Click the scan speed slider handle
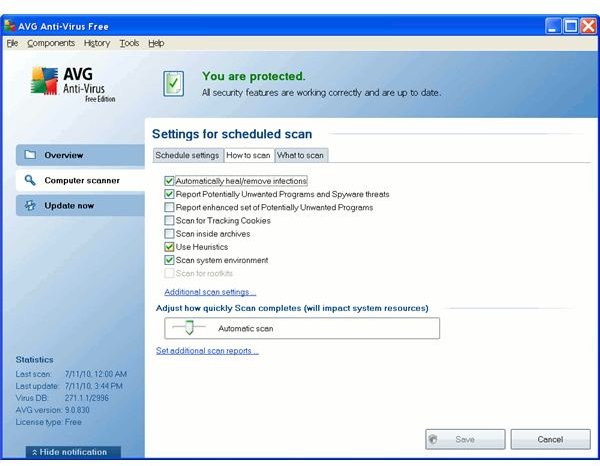Viewport: 600px width, 466px height. point(189,328)
